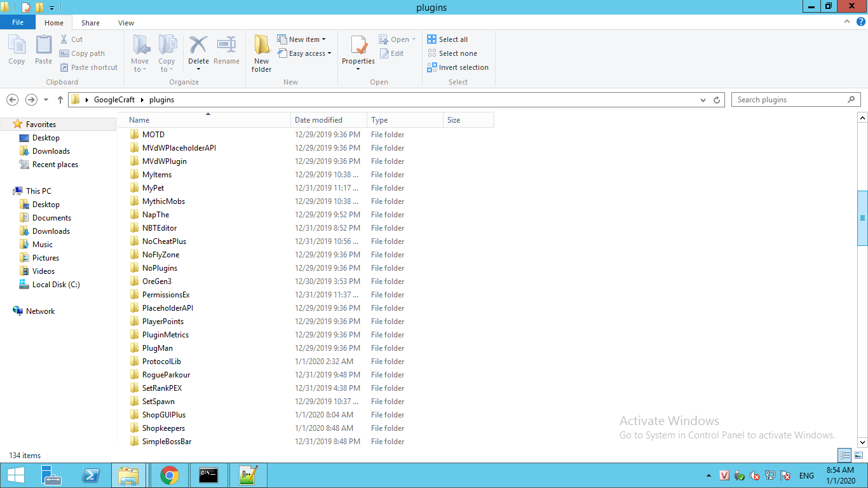This screenshot has height=488, width=868.
Task: Switch to Details view layout button
Action: click(844, 455)
